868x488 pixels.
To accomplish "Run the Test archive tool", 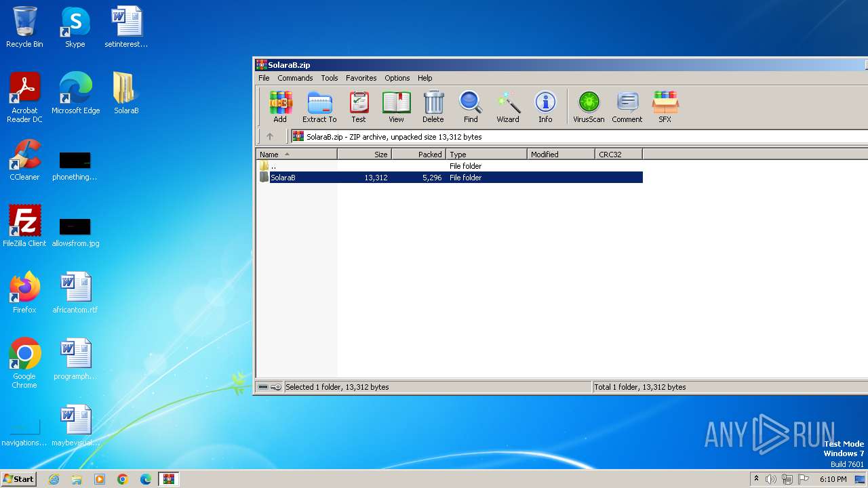I will coord(358,107).
